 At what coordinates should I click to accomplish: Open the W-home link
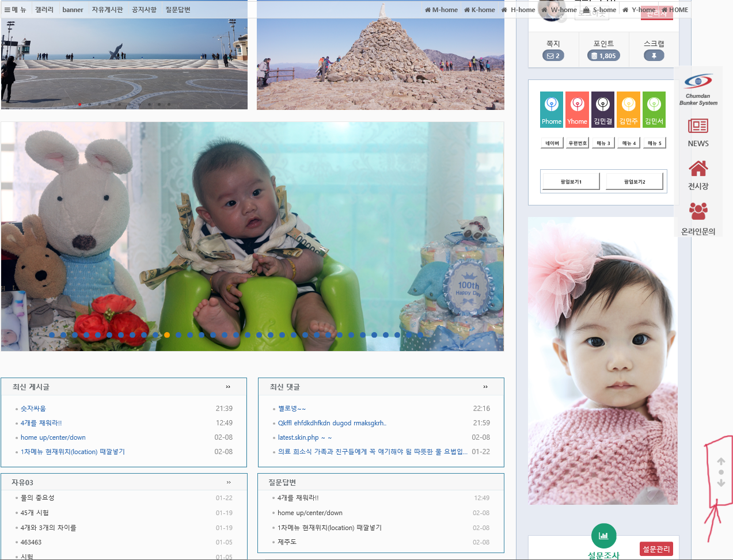pyautogui.click(x=559, y=10)
